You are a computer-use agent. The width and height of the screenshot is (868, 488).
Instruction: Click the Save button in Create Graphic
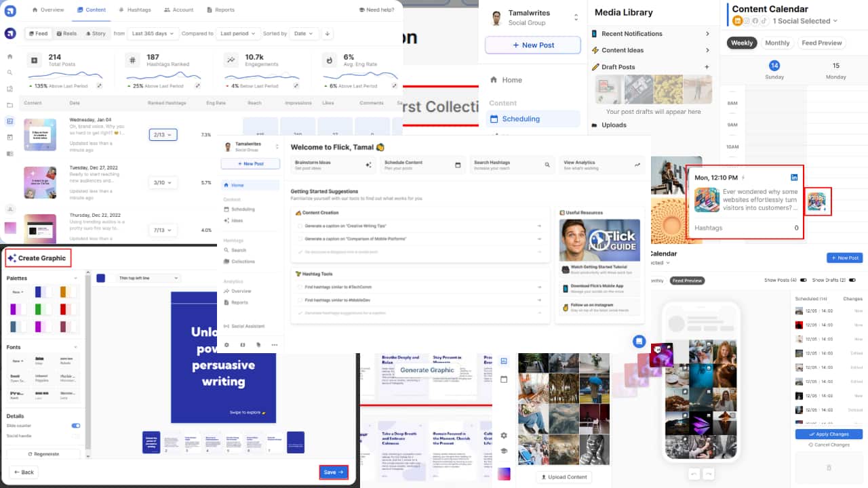[x=334, y=472]
